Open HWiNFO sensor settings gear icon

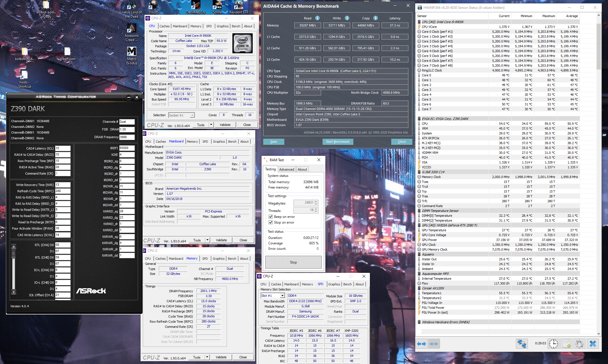579,344
